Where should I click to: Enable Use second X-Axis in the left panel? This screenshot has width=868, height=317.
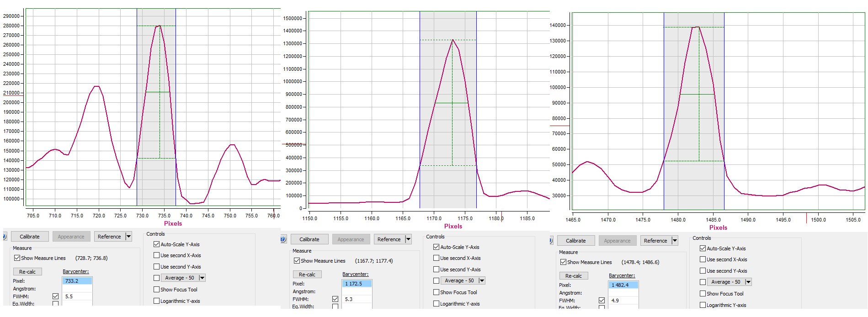coord(157,255)
